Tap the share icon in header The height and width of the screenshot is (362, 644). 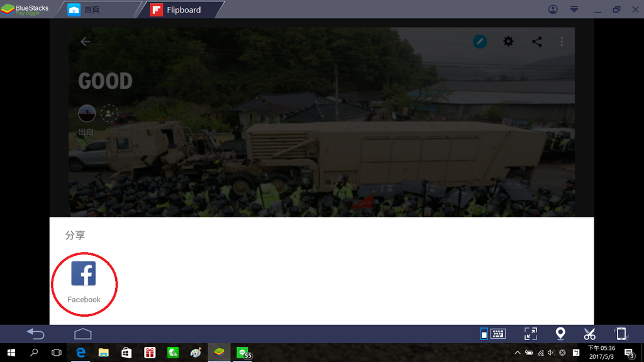[x=537, y=41]
